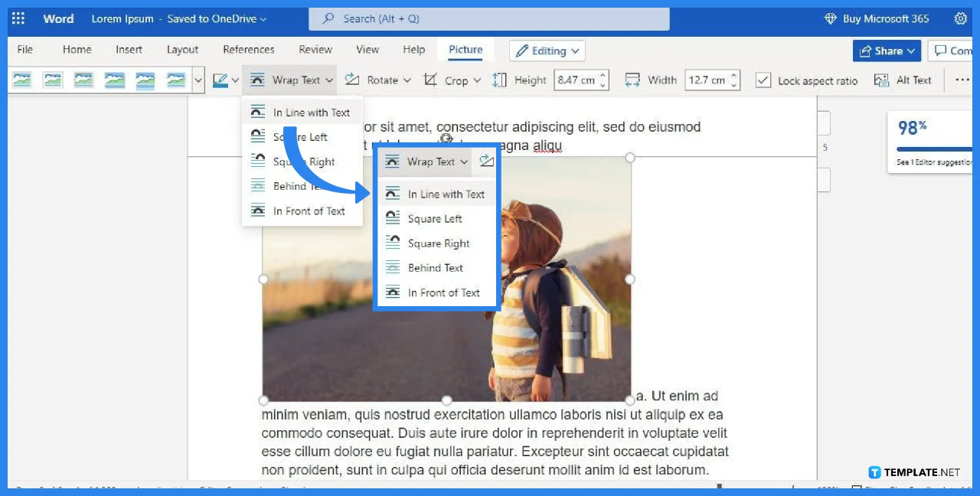Open the Wrap Text dropdown in ribbon

click(292, 80)
